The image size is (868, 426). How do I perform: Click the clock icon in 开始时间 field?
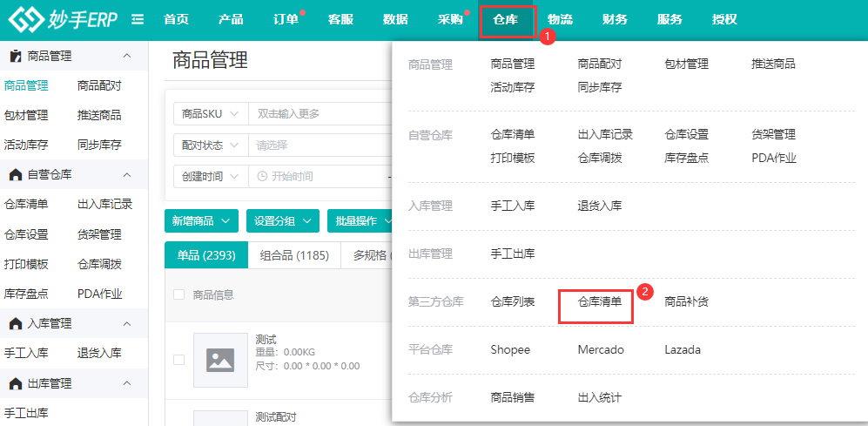coord(262,177)
